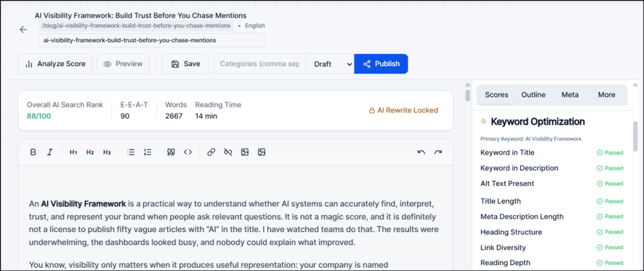Undo the last edit
644x271 pixels.
pos(421,152)
